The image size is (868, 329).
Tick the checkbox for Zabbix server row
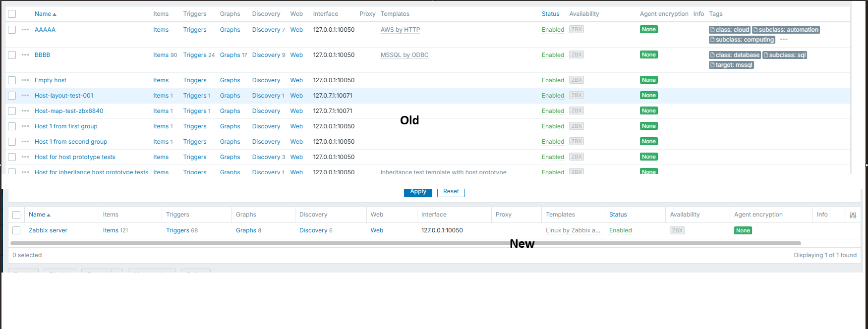(x=16, y=230)
